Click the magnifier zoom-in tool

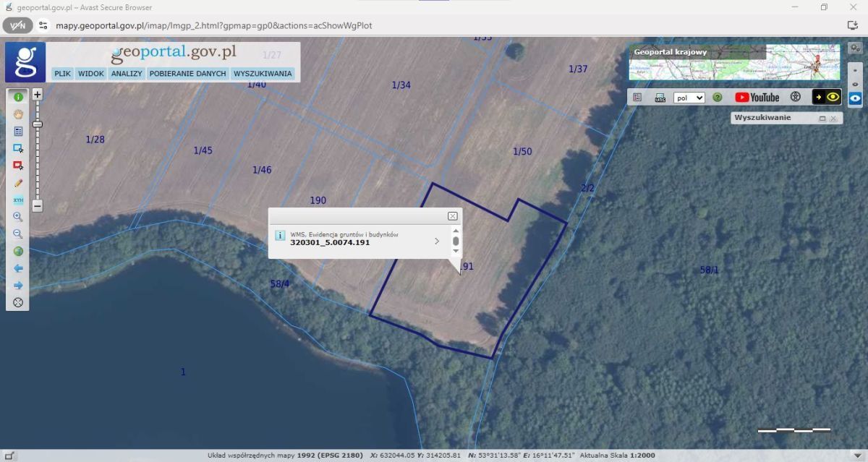pyautogui.click(x=18, y=217)
